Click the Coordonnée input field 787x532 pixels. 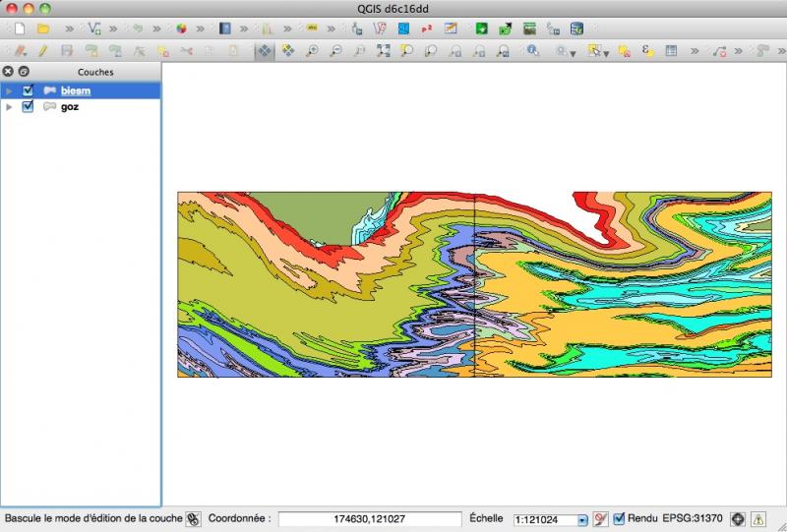click(370, 519)
